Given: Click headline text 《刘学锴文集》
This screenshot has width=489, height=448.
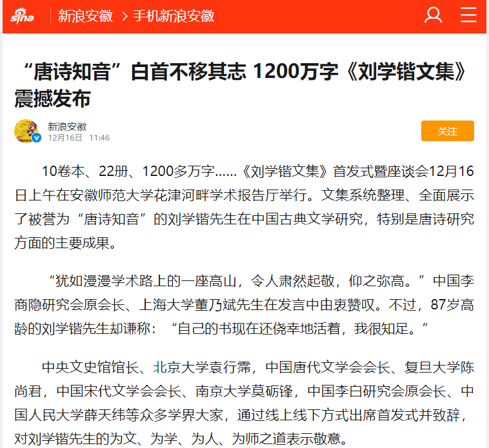Looking at the screenshot, I should coord(406,72).
